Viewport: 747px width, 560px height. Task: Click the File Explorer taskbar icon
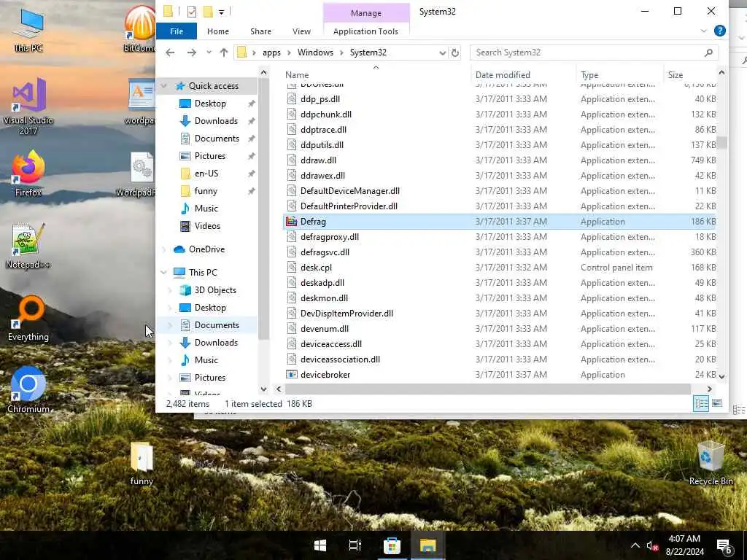click(427, 545)
